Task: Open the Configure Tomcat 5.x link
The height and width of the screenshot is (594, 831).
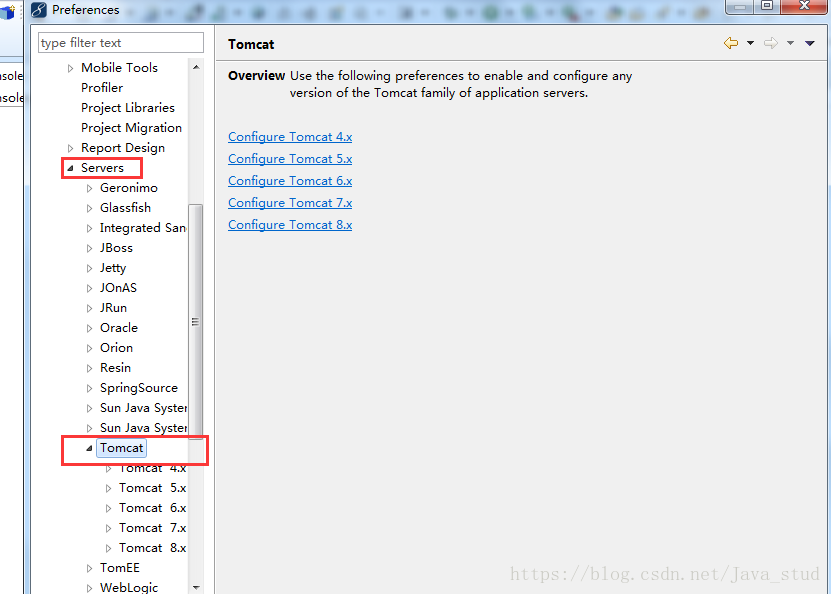Action: (x=290, y=159)
